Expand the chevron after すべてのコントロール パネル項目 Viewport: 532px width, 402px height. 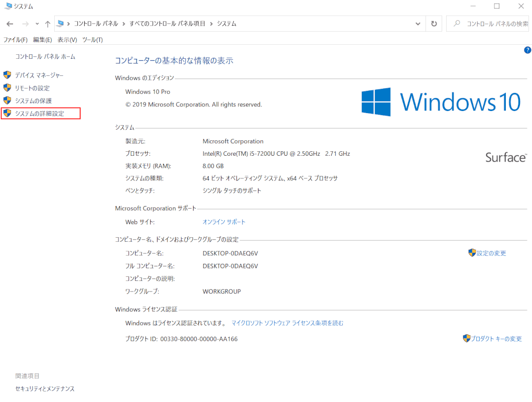point(211,24)
